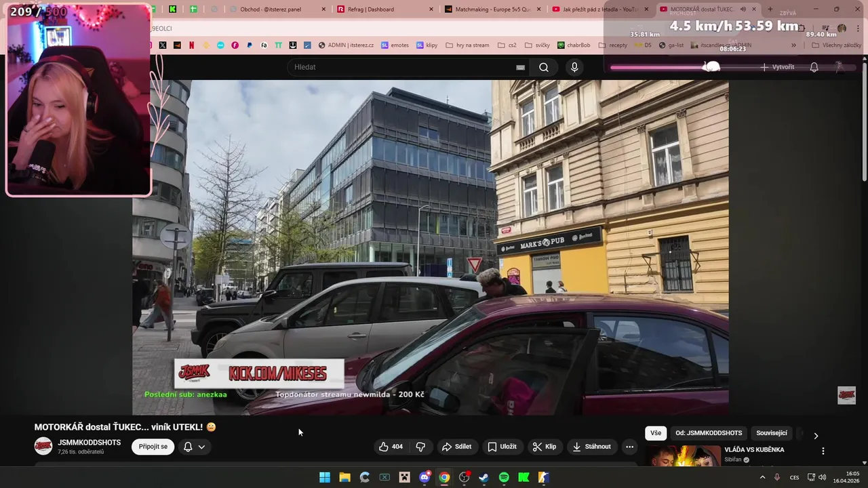Show hidden system tray icons
The width and height of the screenshot is (868, 488).
[762, 477]
